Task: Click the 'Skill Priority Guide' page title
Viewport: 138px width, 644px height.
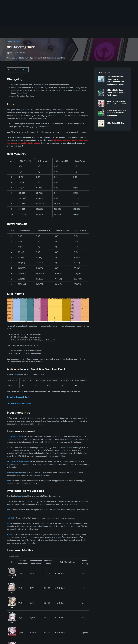Action: [21, 47]
